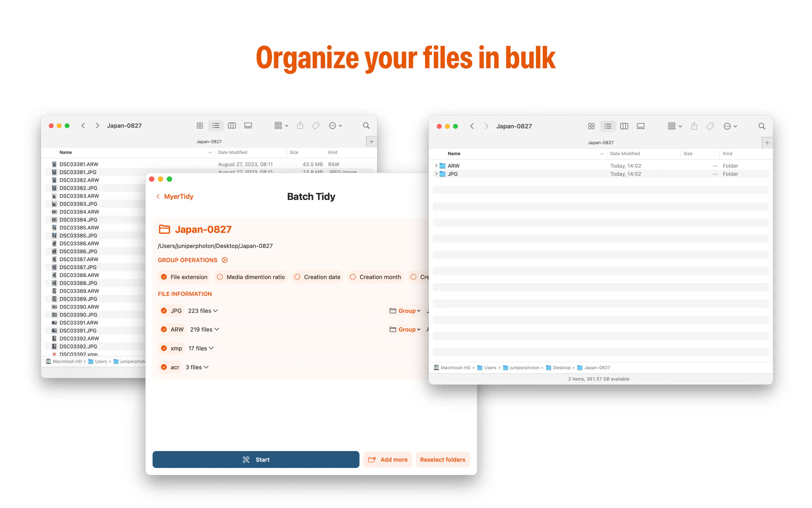Click the Japan-0827 folder icon in Batch Tidy
The height and width of the screenshot is (508, 812).
click(164, 230)
